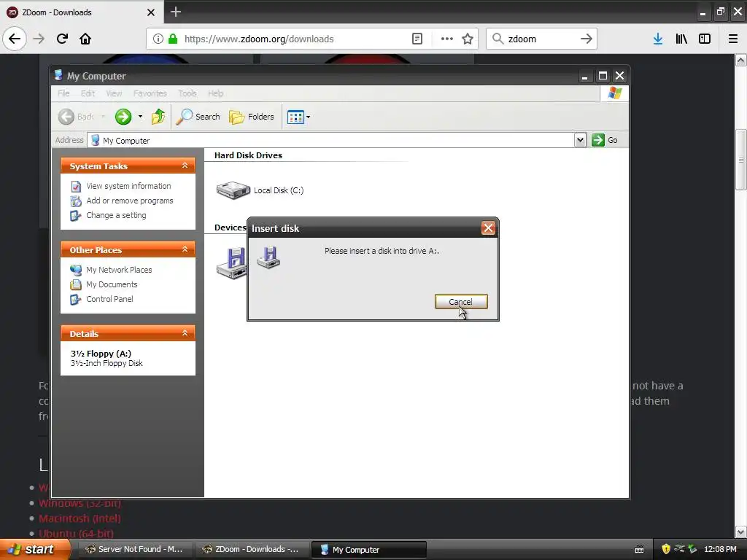Open Local Disk (C:) drive icon
The height and width of the screenshot is (560, 747).
pos(233,190)
